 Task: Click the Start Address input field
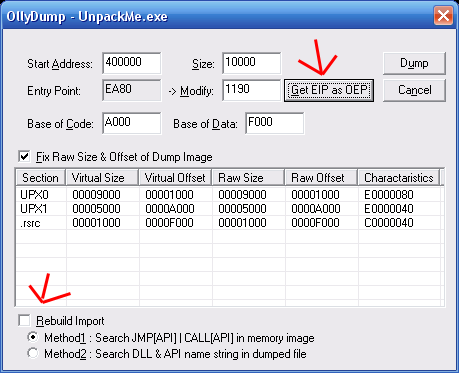[132, 63]
